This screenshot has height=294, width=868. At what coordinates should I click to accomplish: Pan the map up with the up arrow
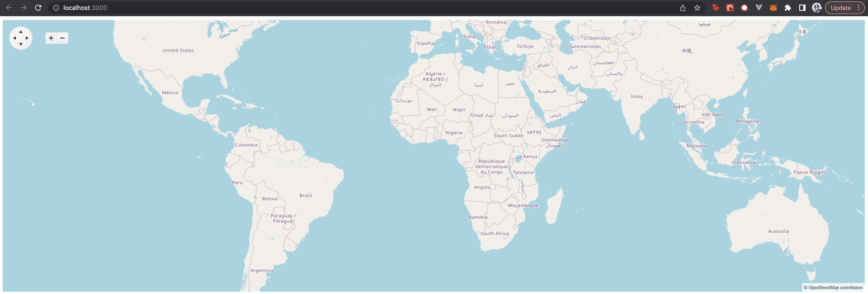tap(21, 32)
